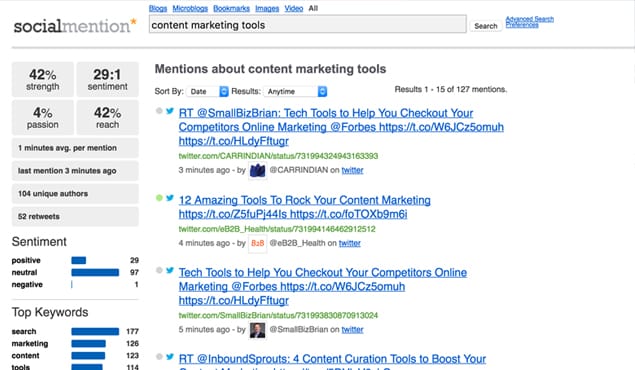
Task: Click the positive sentiment label
Action: pos(26,260)
